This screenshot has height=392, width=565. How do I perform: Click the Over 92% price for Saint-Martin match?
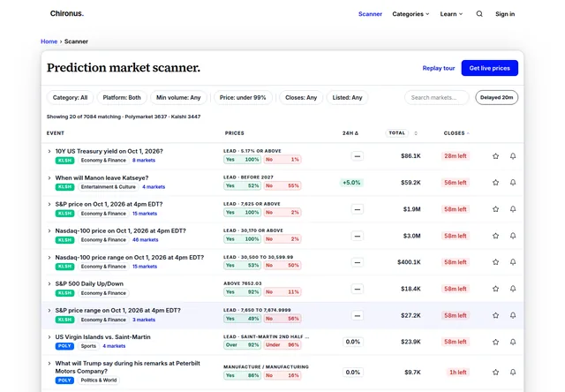click(242, 345)
